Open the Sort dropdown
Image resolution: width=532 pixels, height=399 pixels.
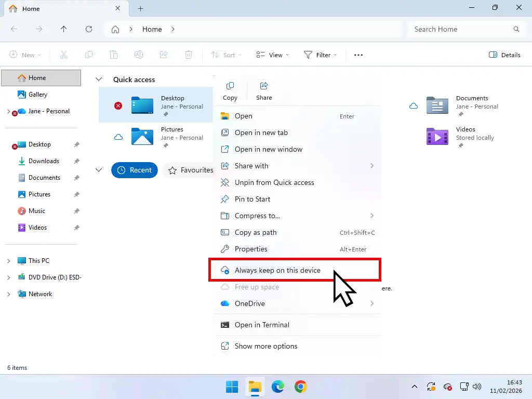(x=226, y=55)
